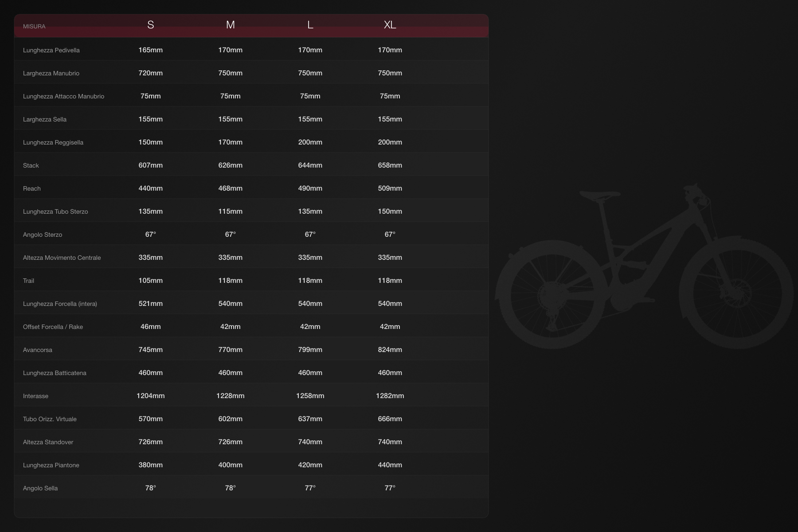Click the Angolo Sella row label
The height and width of the screenshot is (532, 798).
40,489
